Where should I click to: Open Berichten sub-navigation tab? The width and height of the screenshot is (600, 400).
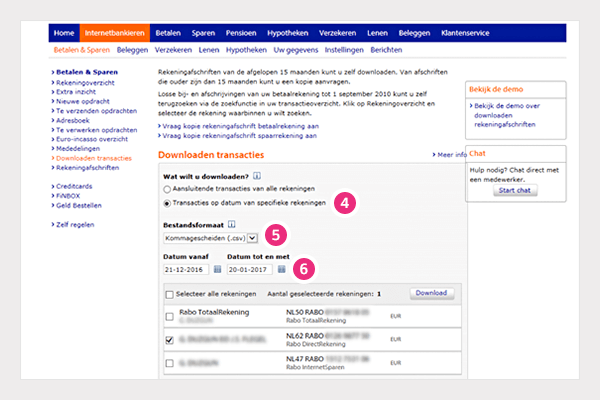[x=386, y=50]
